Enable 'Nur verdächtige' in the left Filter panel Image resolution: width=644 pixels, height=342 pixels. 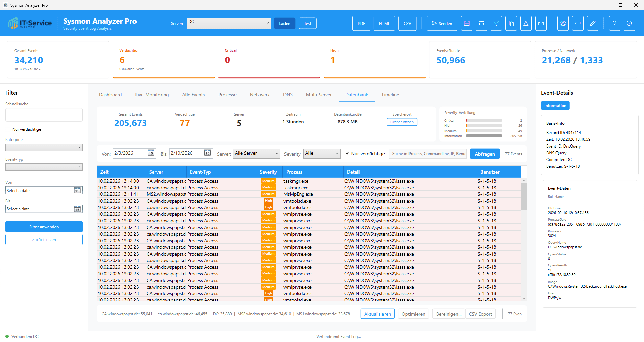(x=8, y=129)
